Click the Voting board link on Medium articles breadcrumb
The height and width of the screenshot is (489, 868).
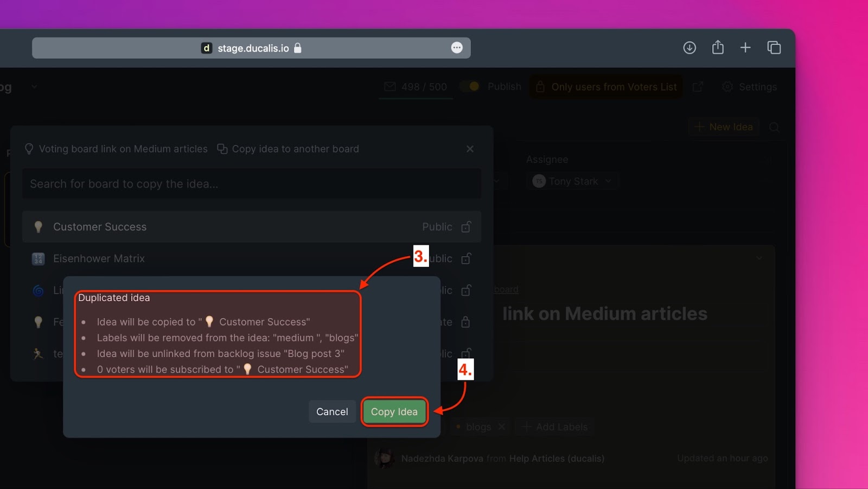click(x=123, y=149)
